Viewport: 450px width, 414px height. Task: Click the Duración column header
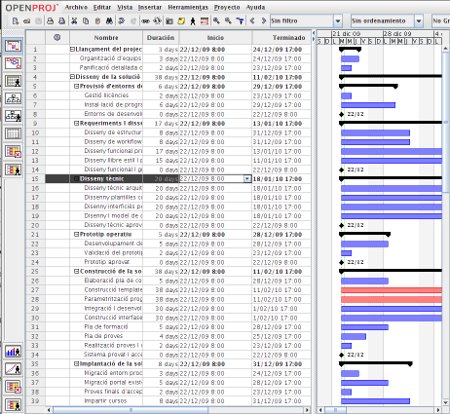[161, 38]
